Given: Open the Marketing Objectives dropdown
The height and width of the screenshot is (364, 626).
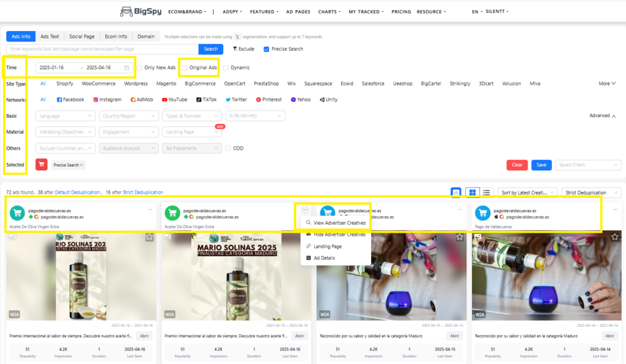Looking at the screenshot, I should coord(65,132).
